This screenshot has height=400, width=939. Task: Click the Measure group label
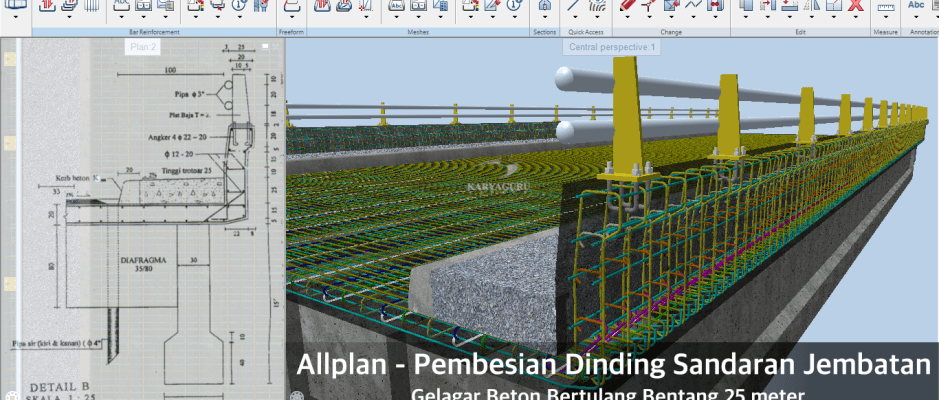(886, 32)
